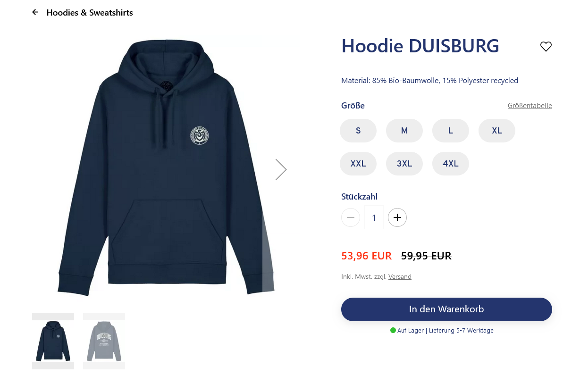Click the back arrow icon
This screenshot has width=580, height=392.
click(35, 12)
